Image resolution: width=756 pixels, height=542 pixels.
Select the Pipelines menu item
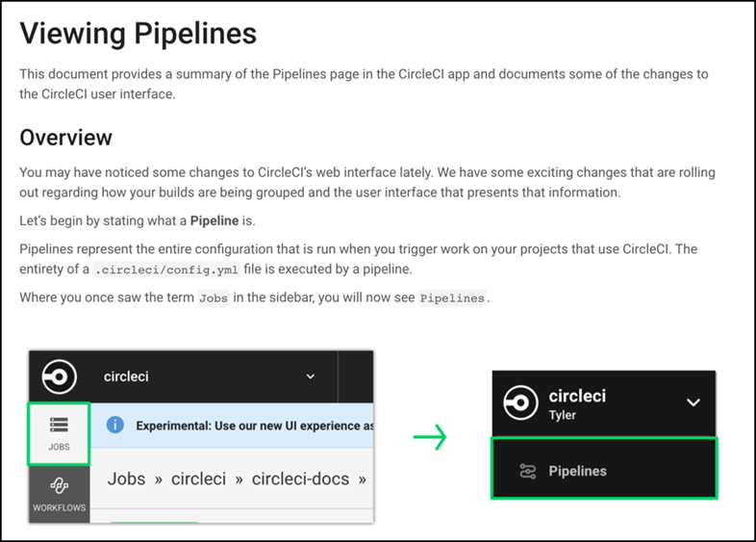tap(604, 468)
